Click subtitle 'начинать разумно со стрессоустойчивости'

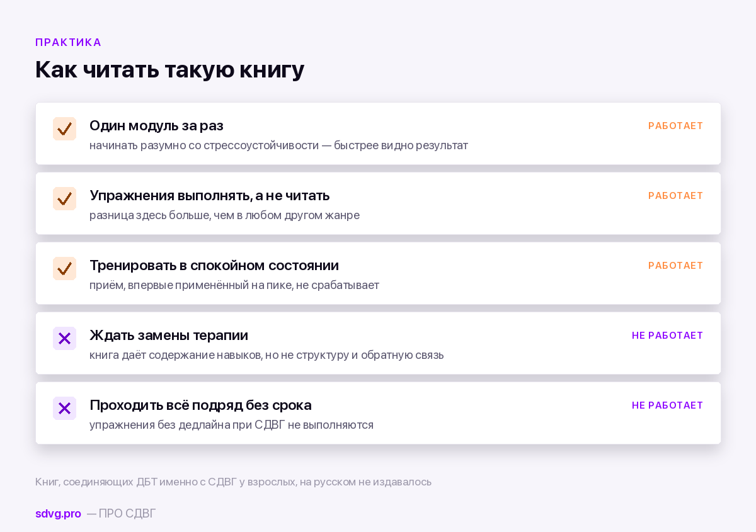[x=203, y=145]
